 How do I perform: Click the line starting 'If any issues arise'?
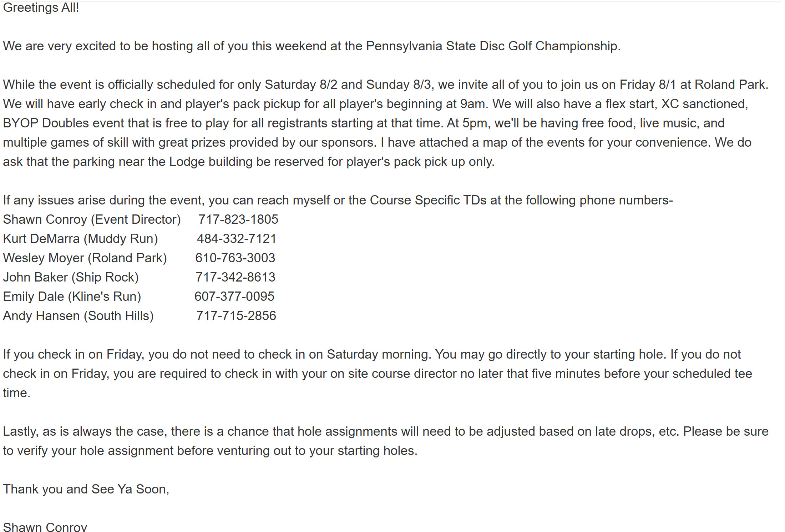pyautogui.click(x=338, y=200)
